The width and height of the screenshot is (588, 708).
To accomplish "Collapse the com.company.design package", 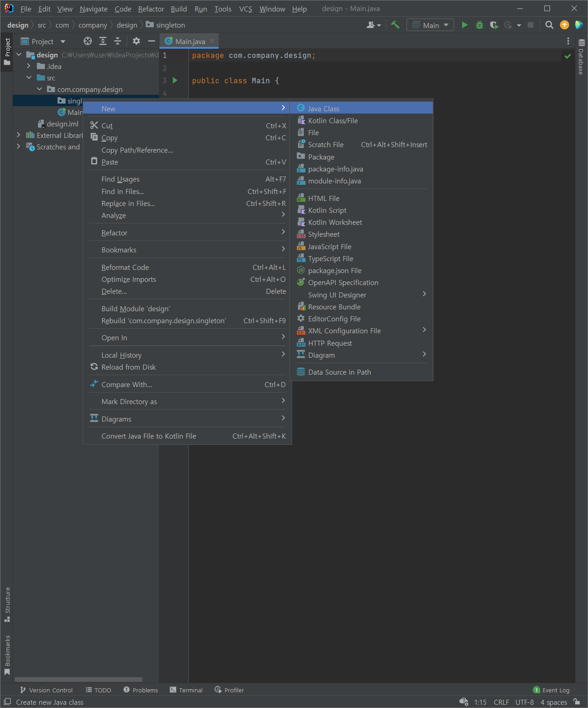I will click(40, 89).
